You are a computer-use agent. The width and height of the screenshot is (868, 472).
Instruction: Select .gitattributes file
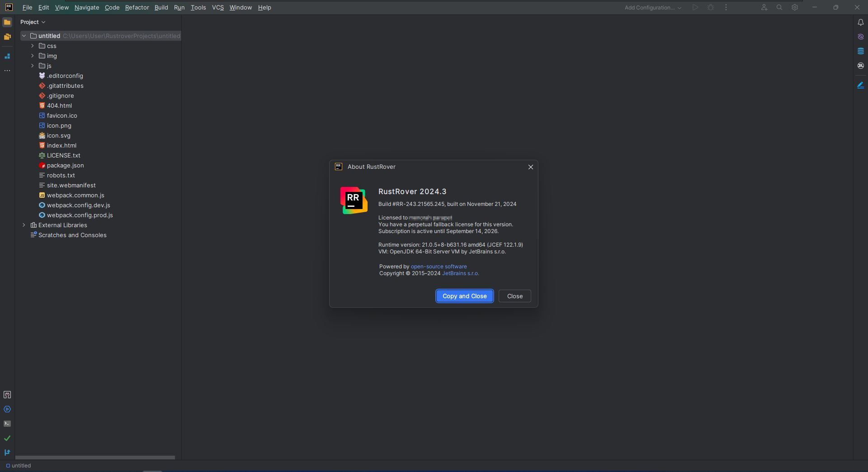click(x=65, y=86)
